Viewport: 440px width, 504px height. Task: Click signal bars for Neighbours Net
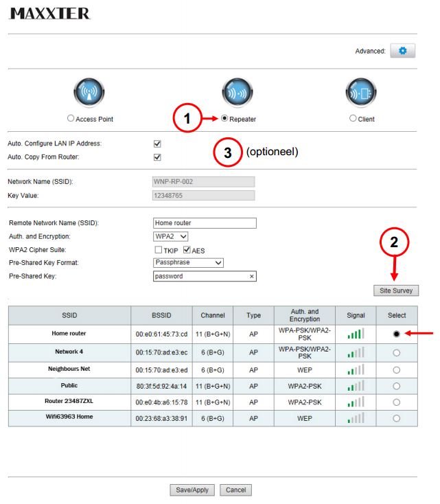pyautogui.click(x=356, y=369)
